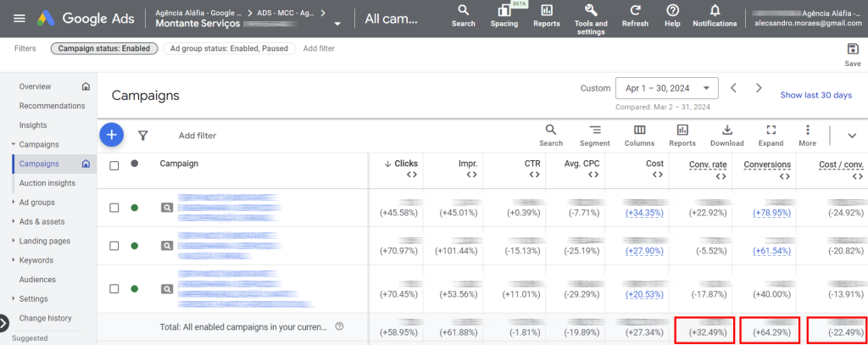This screenshot has height=345, width=868.
Task: Tick checkbox for +45.58% clicks campaign
Action: point(114,208)
